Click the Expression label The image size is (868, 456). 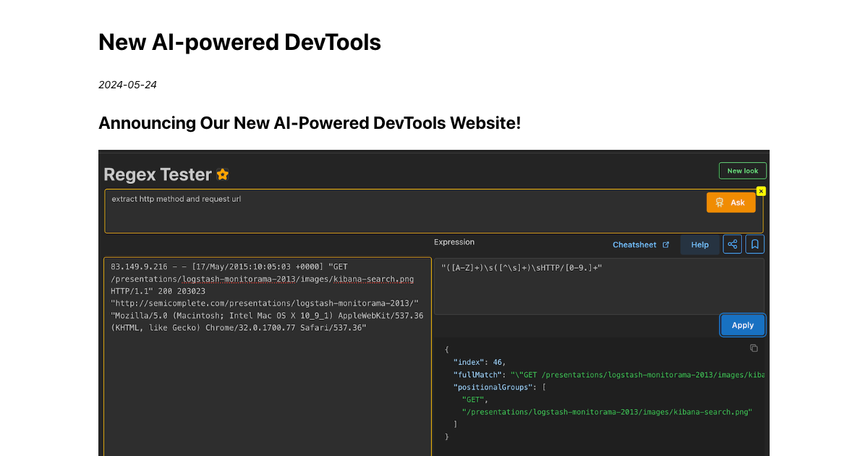click(454, 242)
